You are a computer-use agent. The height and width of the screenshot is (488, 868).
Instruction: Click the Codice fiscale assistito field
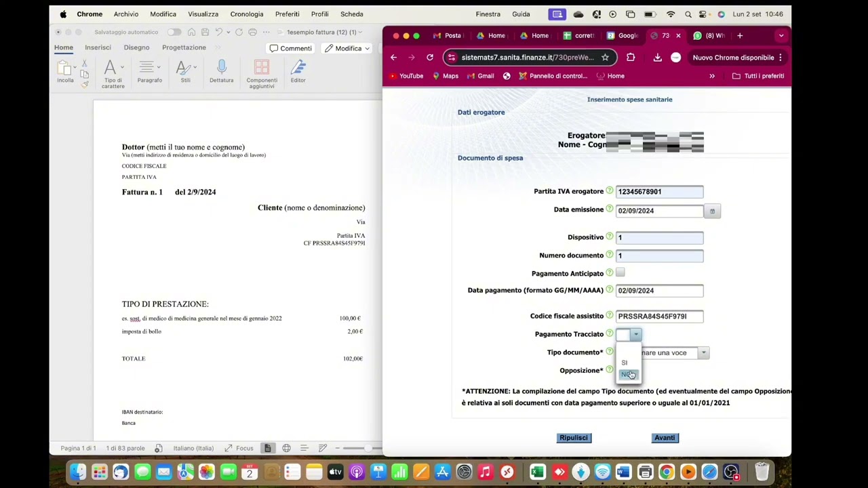(659, 316)
